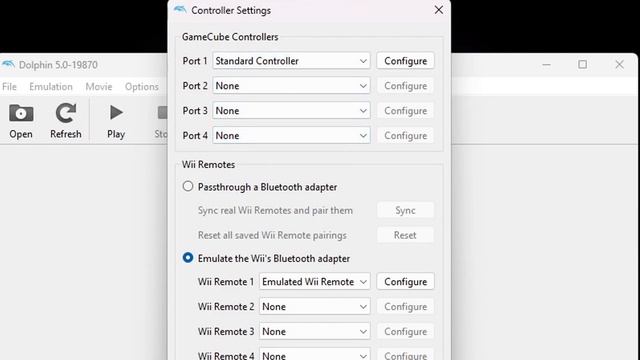640x360 pixels.
Task: Click the Port 4 label
Action: coord(195,136)
